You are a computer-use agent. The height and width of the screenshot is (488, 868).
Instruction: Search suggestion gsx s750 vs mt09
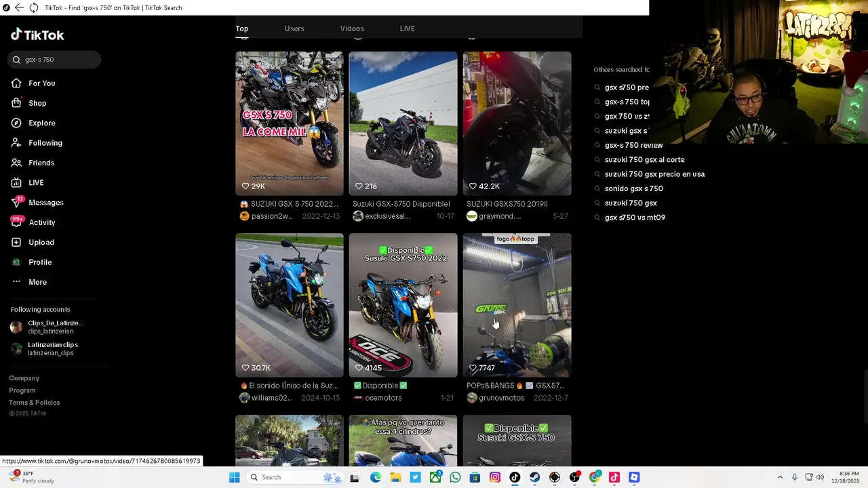pyautogui.click(x=635, y=218)
